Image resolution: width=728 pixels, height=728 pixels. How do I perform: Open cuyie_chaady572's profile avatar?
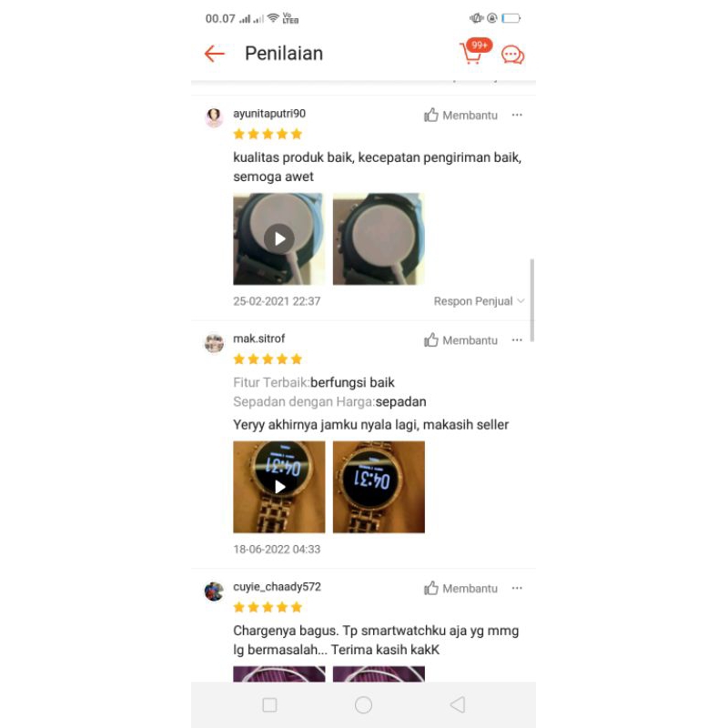(x=214, y=591)
